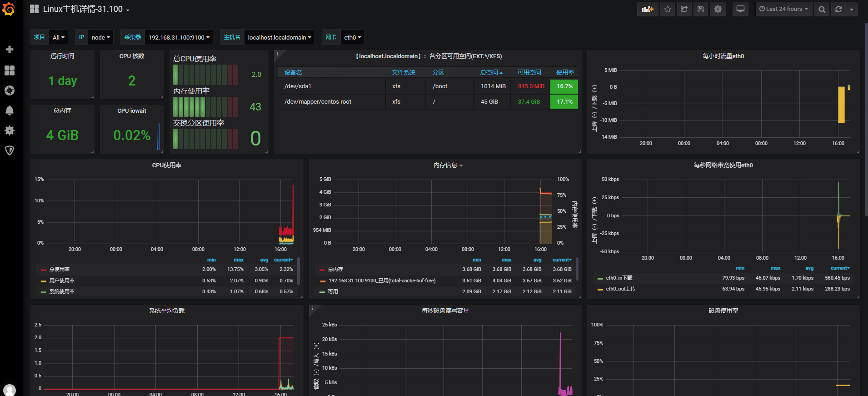Toggle the 系统使用率 legend series
This screenshot has height=396, width=868.
click(x=62, y=292)
